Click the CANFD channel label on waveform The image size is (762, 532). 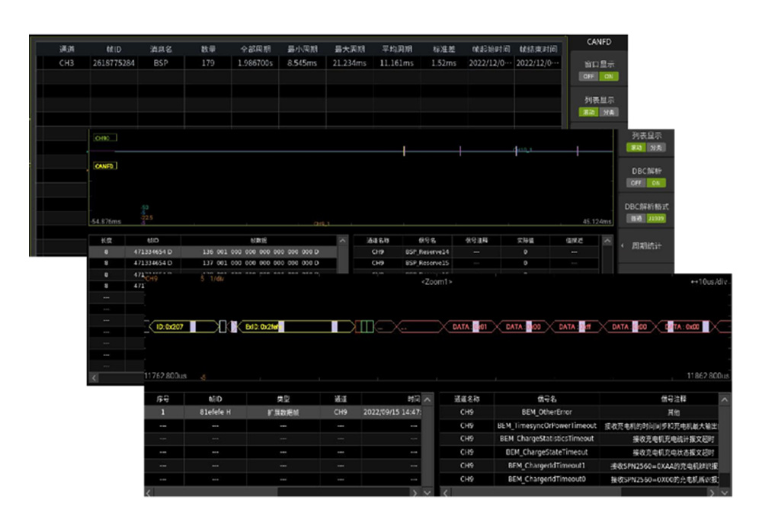pyautogui.click(x=104, y=165)
